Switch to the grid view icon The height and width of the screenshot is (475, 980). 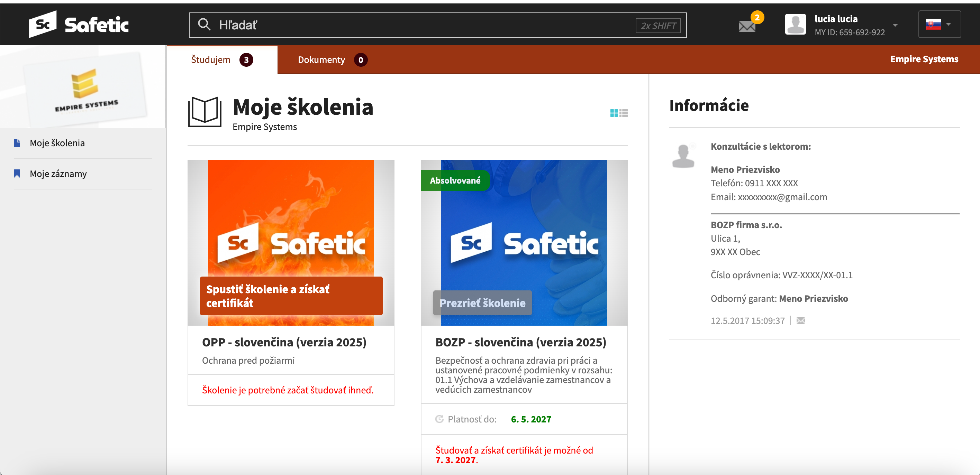(614, 113)
